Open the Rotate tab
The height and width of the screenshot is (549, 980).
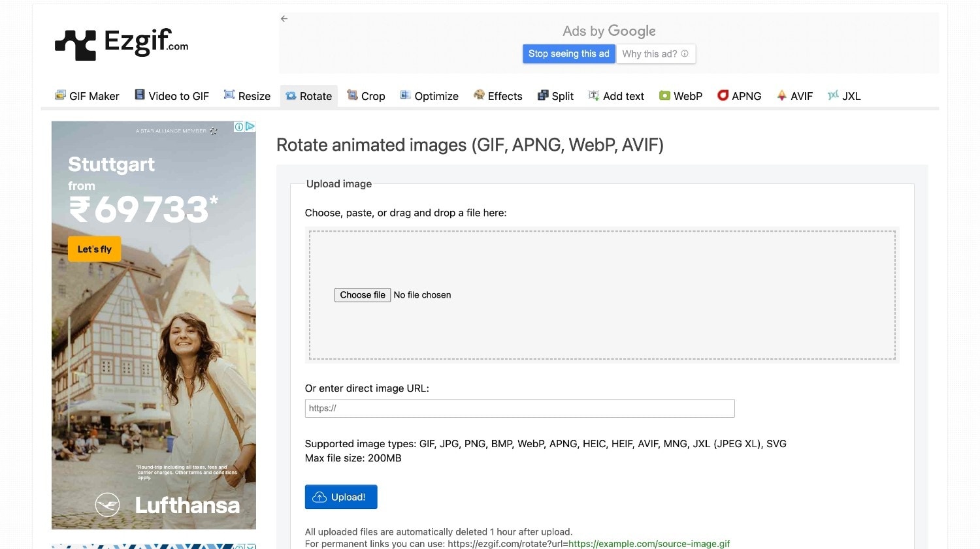[x=309, y=96]
